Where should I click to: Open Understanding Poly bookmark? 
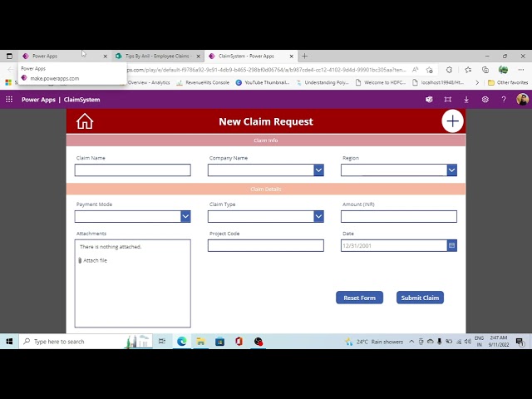pos(323,82)
